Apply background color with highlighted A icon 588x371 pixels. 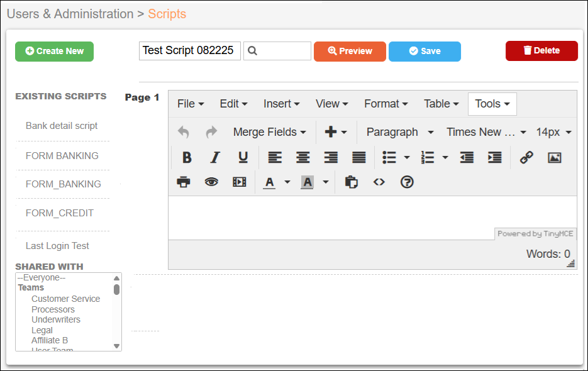307,182
